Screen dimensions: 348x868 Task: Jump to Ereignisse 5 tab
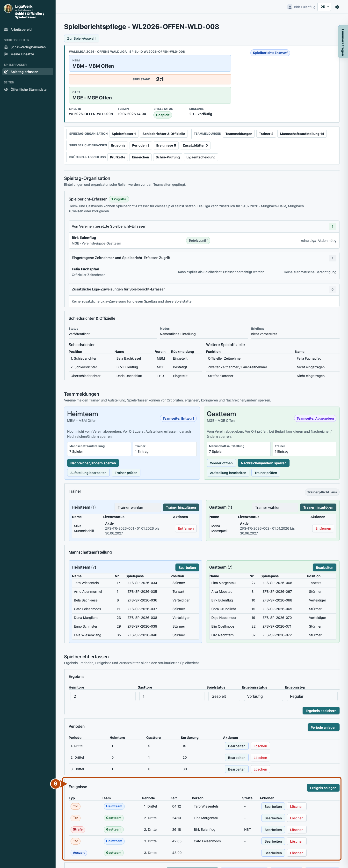(166, 146)
